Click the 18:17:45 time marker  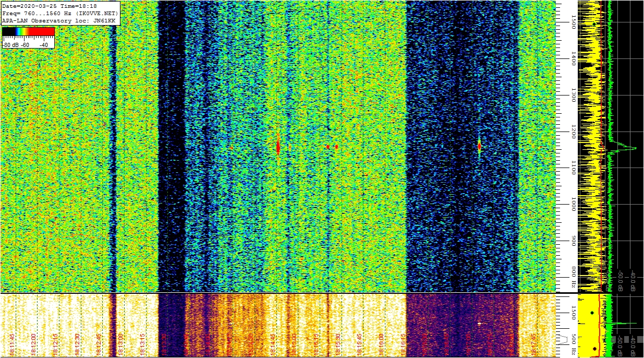click(x=533, y=345)
